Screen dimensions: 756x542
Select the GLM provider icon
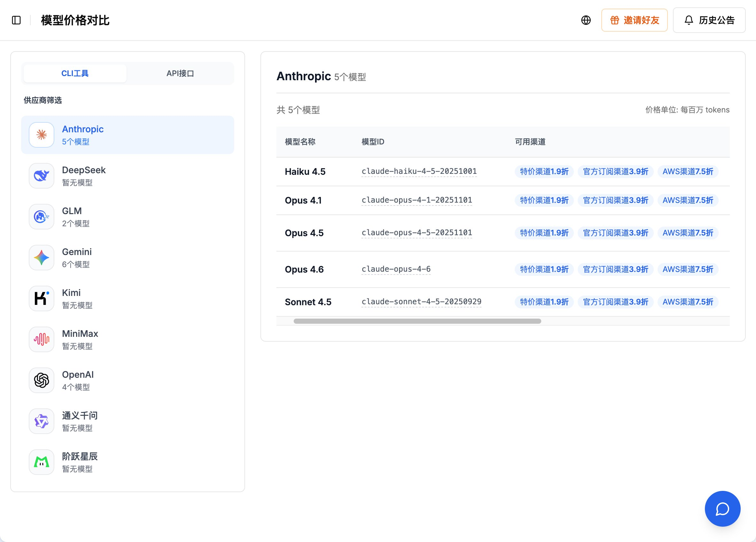[41, 217]
